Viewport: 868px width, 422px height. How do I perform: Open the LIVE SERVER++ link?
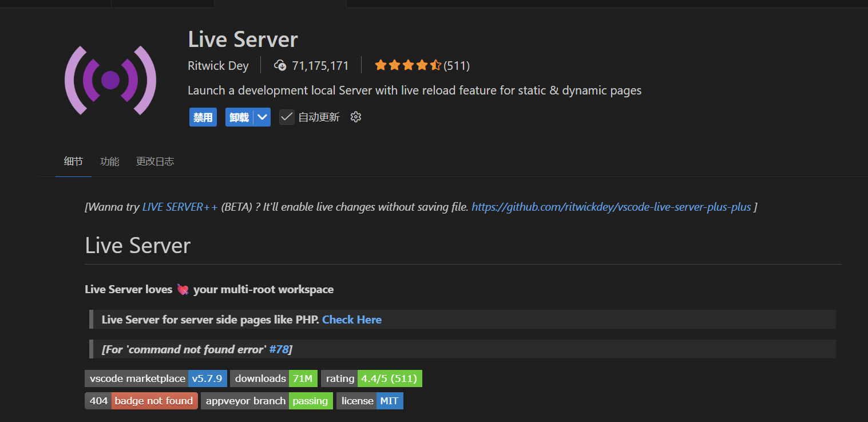(180, 207)
